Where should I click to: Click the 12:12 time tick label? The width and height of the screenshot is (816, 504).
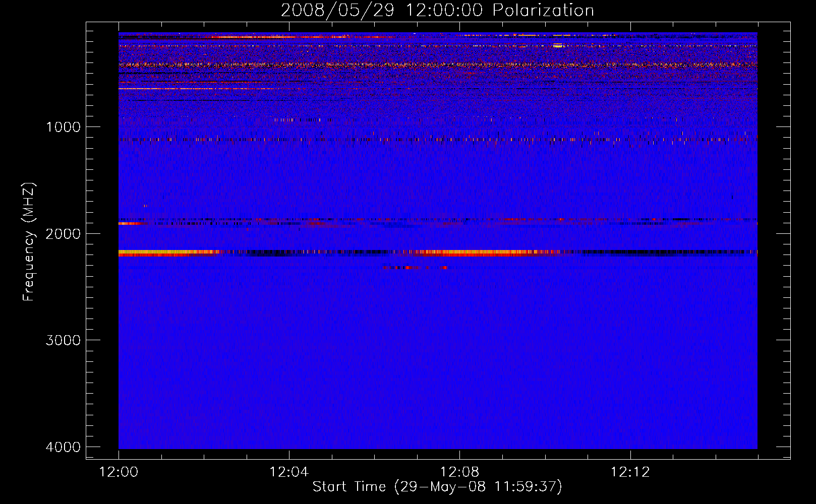click(630, 472)
